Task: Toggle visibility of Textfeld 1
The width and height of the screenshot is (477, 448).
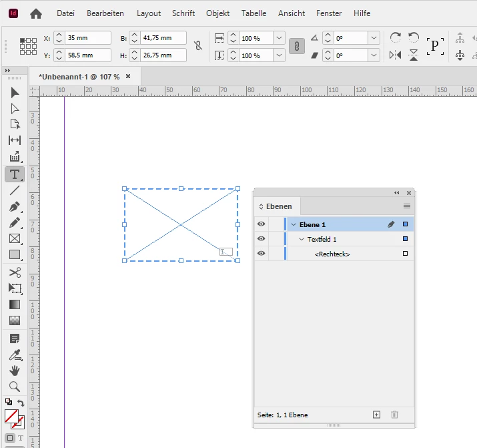Action: [261, 238]
